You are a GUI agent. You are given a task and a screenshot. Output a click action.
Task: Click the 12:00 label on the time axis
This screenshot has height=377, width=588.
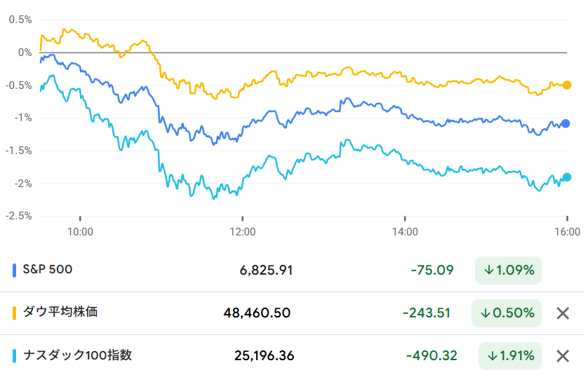[x=243, y=231]
